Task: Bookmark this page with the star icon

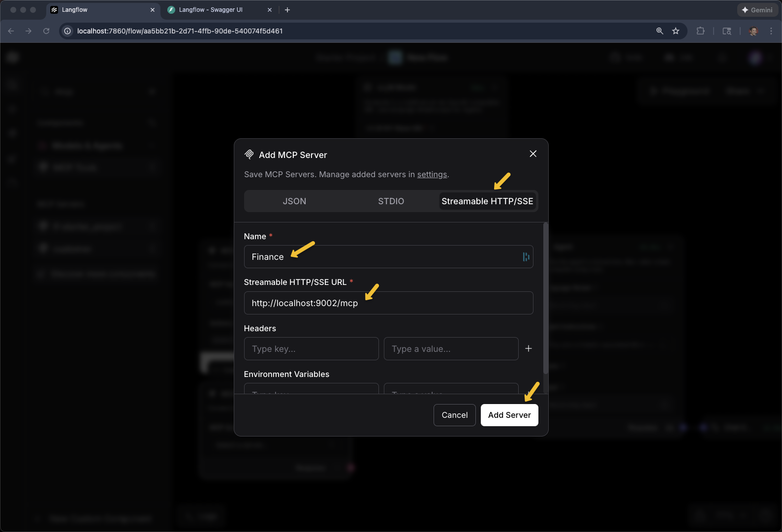Action: coord(676,31)
